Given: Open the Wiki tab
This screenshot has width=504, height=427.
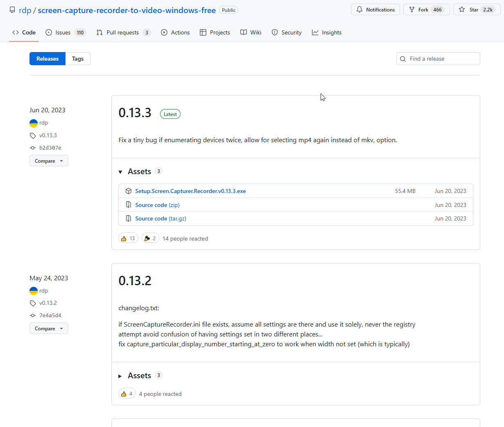Looking at the screenshot, I should pyautogui.click(x=251, y=32).
